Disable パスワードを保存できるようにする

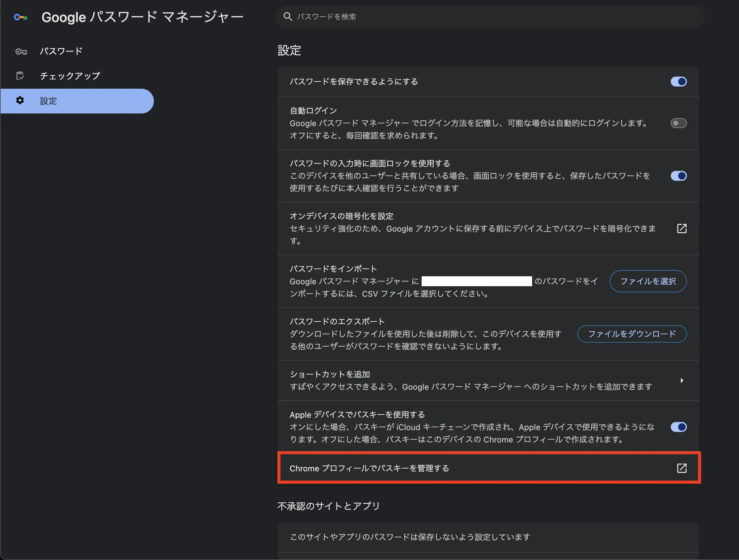678,82
